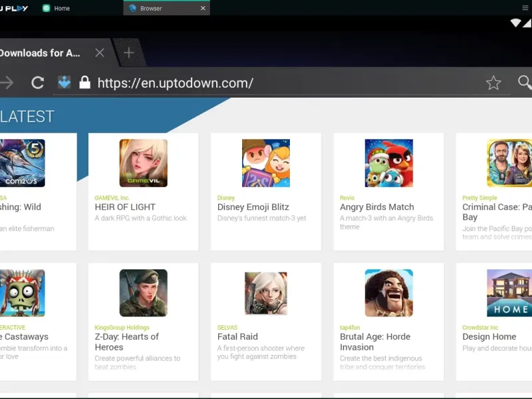Open new browser tab with plus icon
The width and height of the screenshot is (532, 399).
[129, 53]
